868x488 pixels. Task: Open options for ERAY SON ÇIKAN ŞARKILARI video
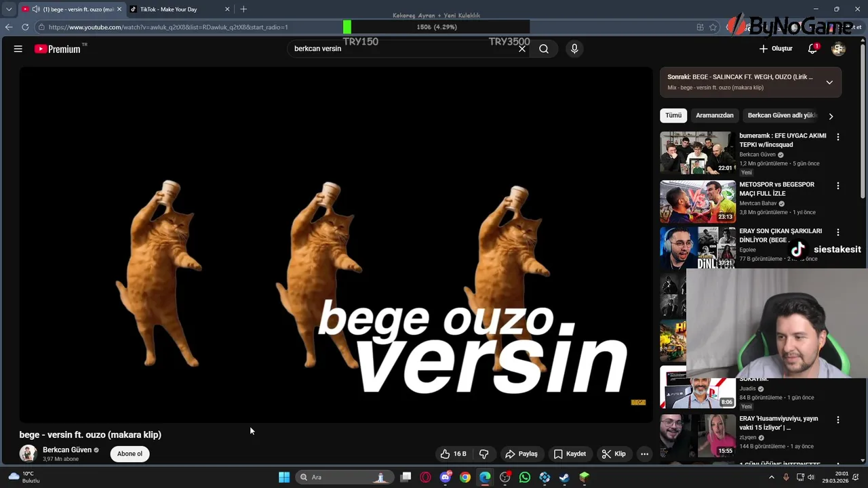click(x=838, y=232)
